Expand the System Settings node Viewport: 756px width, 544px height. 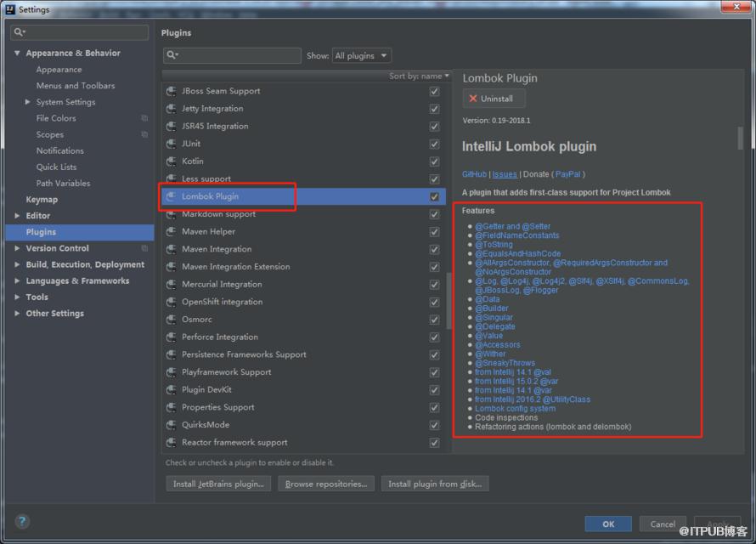coord(27,102)
